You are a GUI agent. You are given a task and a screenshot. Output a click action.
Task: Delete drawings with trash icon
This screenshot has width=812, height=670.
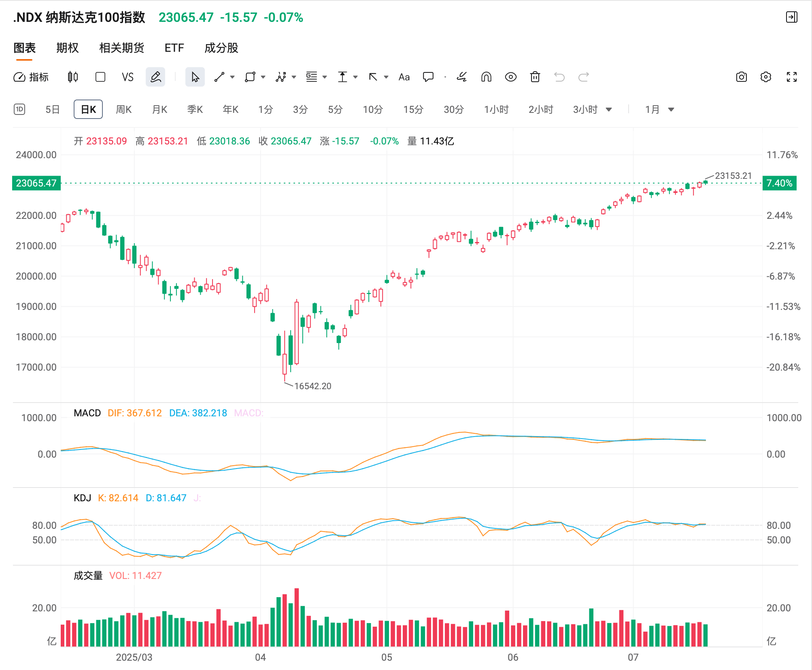(x=535, y=77)
